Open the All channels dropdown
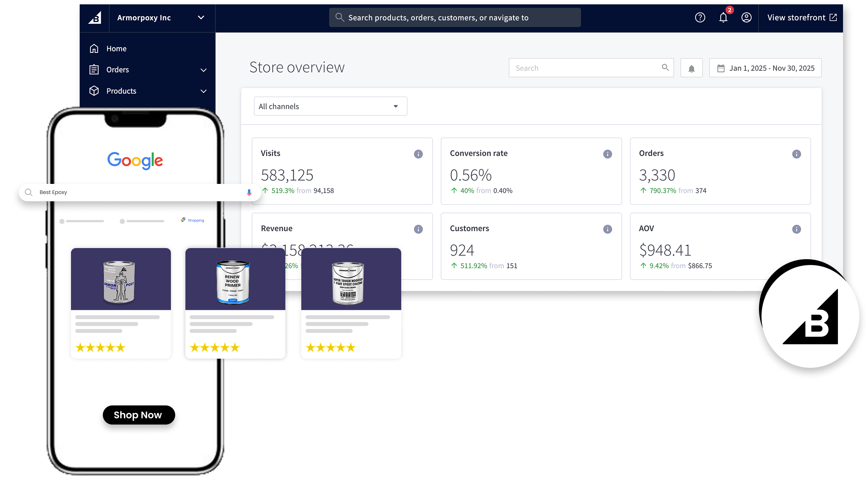This screenshot has width=868, height=501. [331, 106]
